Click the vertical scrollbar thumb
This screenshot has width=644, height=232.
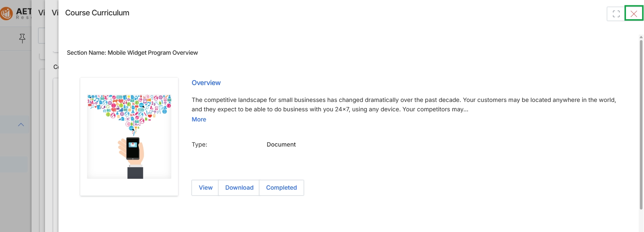click(641, 124)
